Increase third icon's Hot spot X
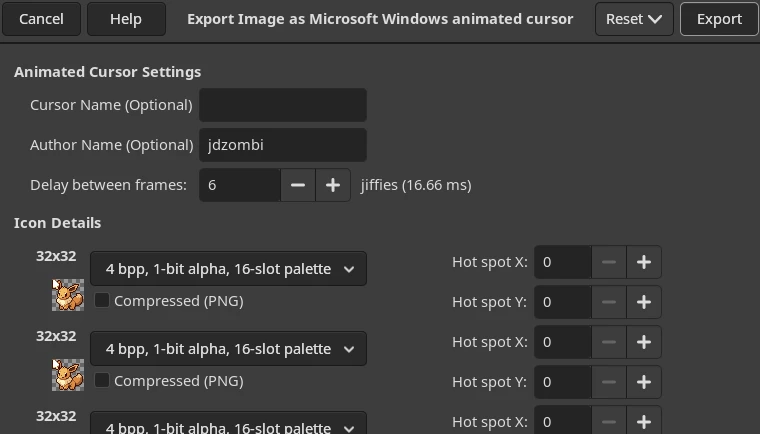This screenshot has height=434, width=760. pyautogui.click(x=644, y=421)
